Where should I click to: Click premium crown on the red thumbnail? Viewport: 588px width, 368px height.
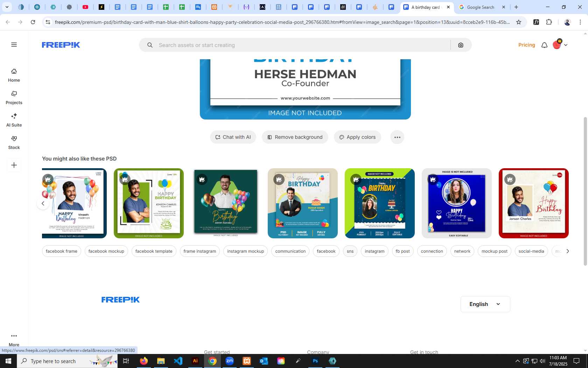click(x=510, y=179)
